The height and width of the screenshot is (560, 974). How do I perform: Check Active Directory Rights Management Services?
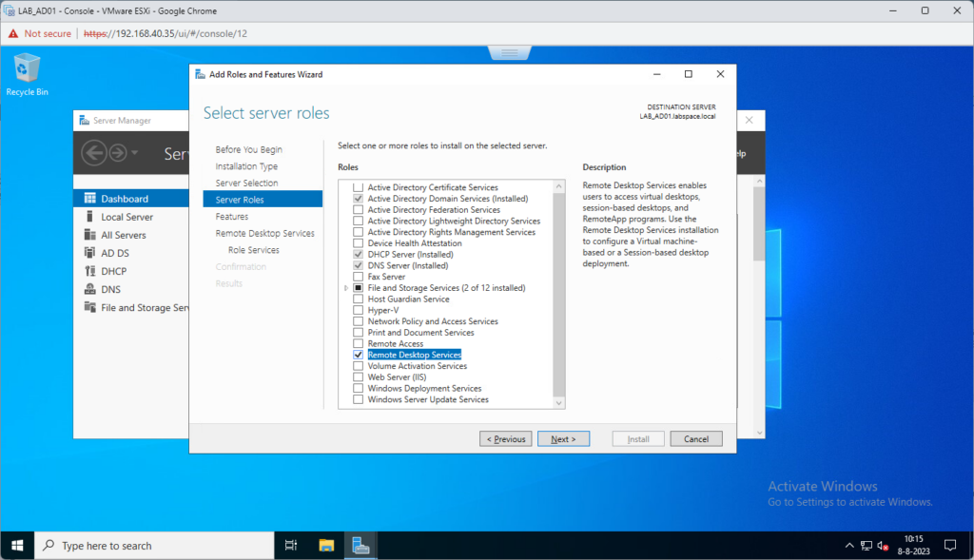(358, 232)
